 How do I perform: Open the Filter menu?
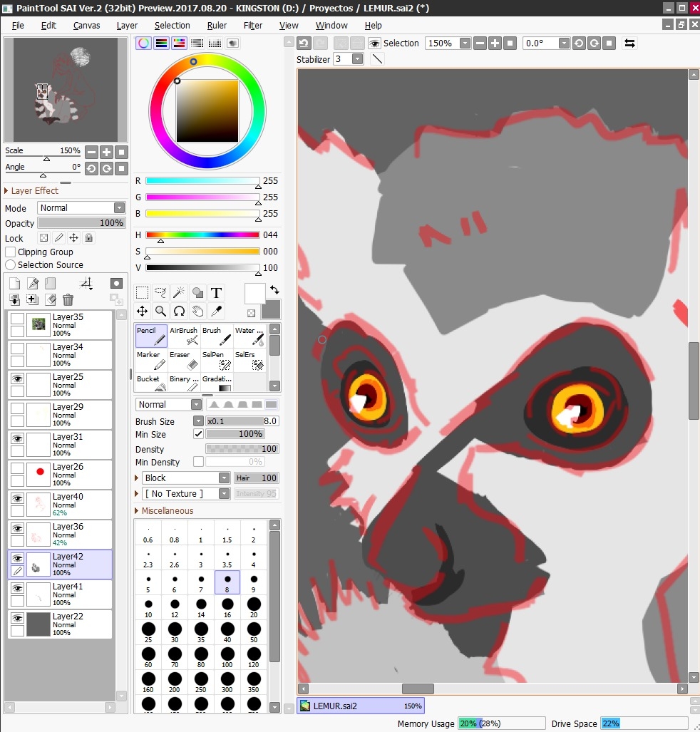click(253, 26)
